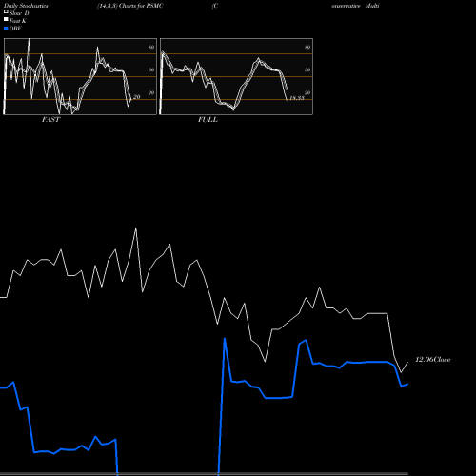Click the '80' axis label in the FULL chart
Viewport: 476px width, 476px height.
tap(307, 47)
